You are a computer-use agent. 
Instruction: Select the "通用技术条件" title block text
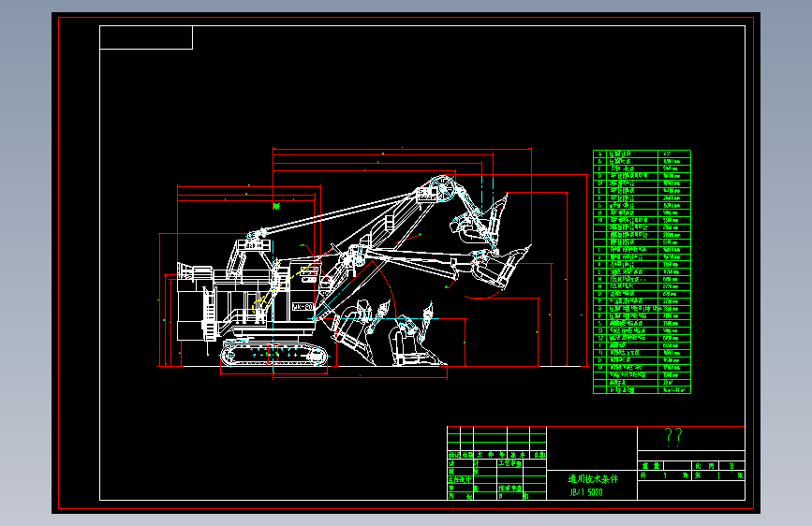593,479
